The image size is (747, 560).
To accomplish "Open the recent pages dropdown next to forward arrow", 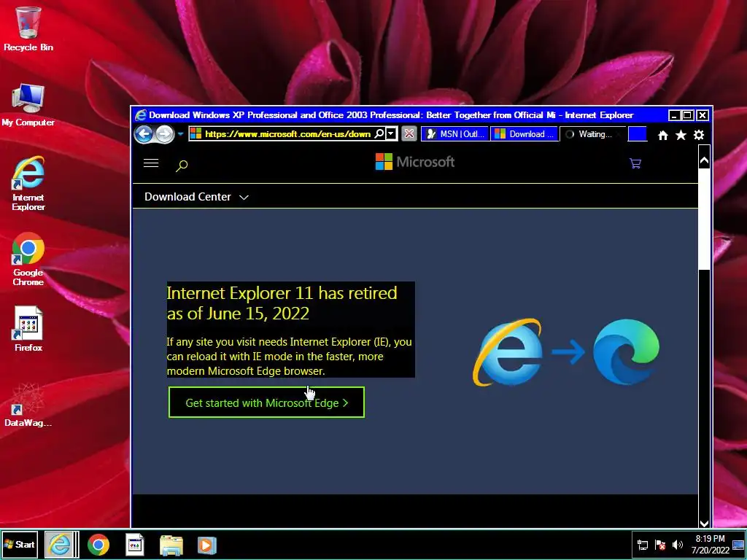I will point(181,134).
